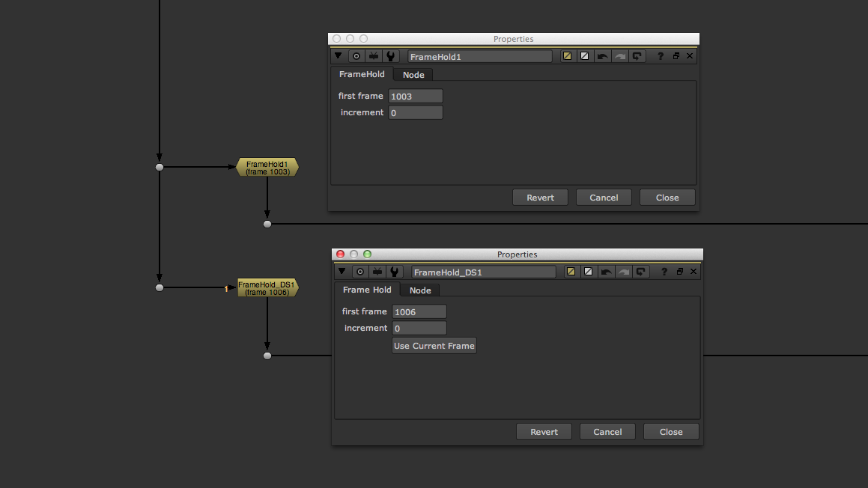Open FrameHold_DS1 wrench edit icon
This screenshot has height=488, width=868.
395,272
